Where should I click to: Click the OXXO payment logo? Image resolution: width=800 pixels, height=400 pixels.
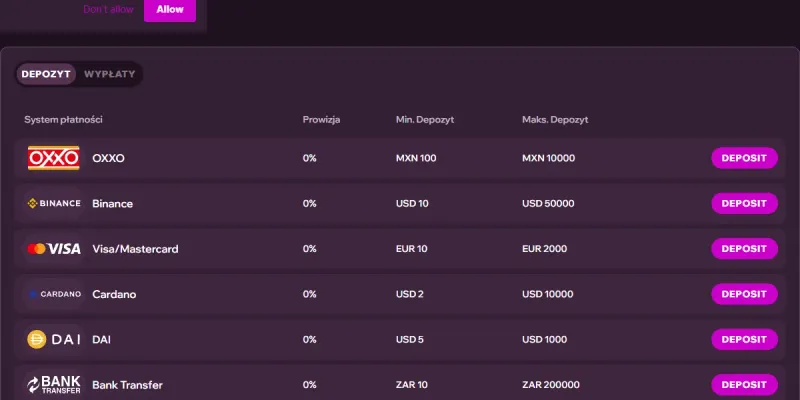[x=54, y=158]
